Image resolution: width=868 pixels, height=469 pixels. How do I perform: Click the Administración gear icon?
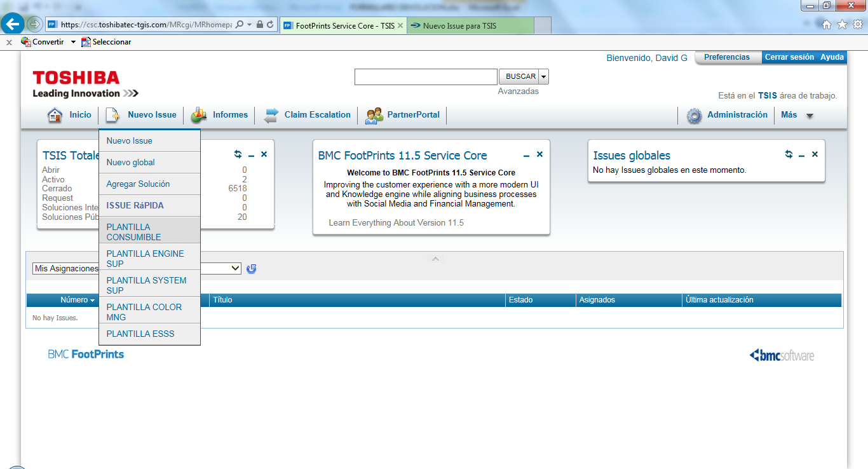coord(694,116)
